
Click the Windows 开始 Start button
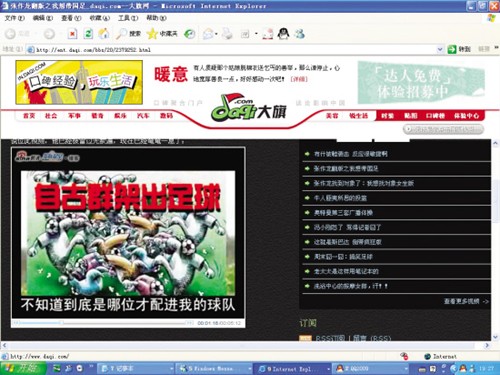coord(23,368)
